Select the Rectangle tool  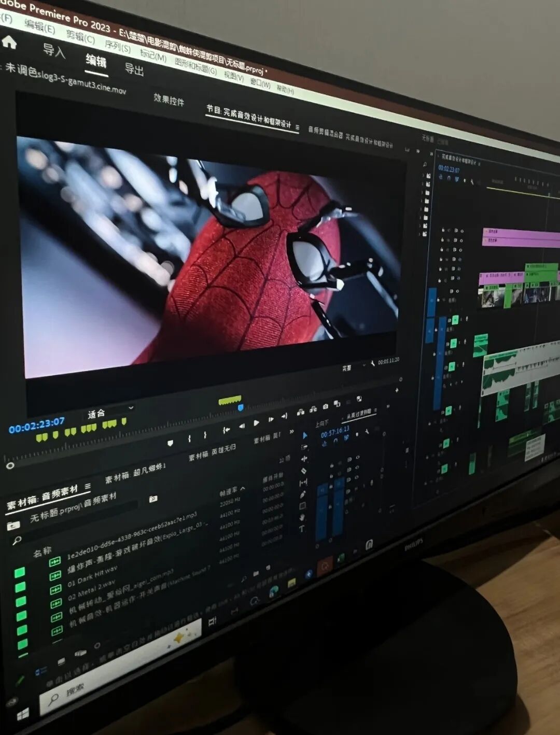(x=302, y=505)
